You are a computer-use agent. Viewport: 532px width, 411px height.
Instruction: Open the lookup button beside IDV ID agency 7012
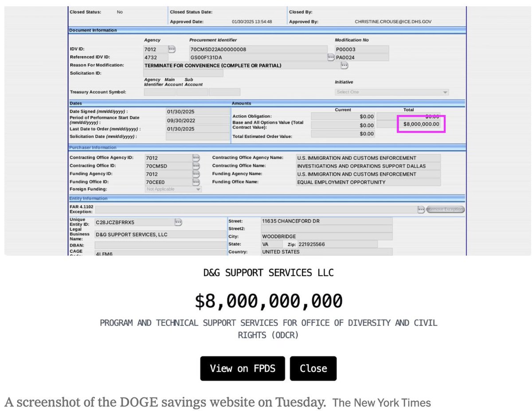pyautogui.click(x=172, y=49)
